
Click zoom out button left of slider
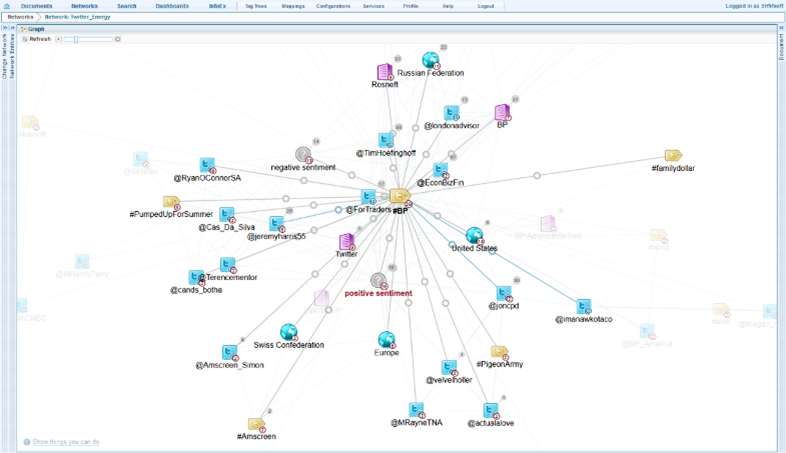click(x=59, y=39)
